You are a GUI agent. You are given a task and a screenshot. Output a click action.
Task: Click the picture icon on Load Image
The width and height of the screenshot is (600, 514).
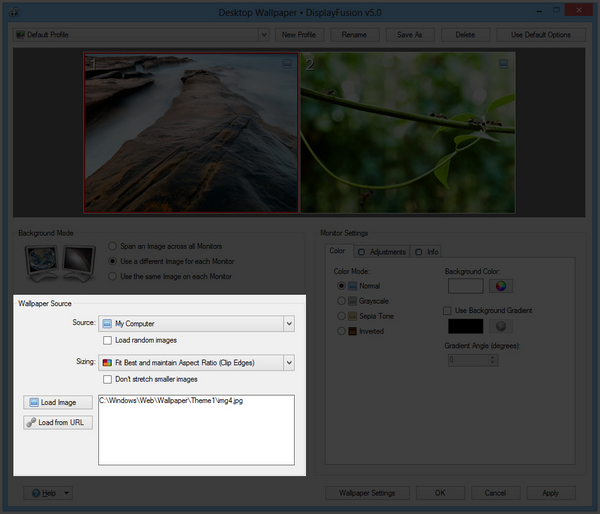pos(34,402)
